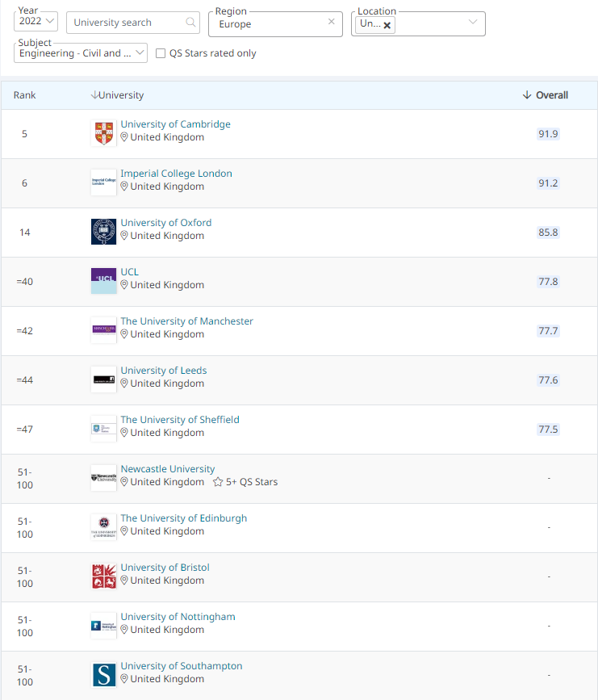This screenshot has width=598, height=700.
Task: Open University of Manchester logo
Action: click(x=103, y=330)
